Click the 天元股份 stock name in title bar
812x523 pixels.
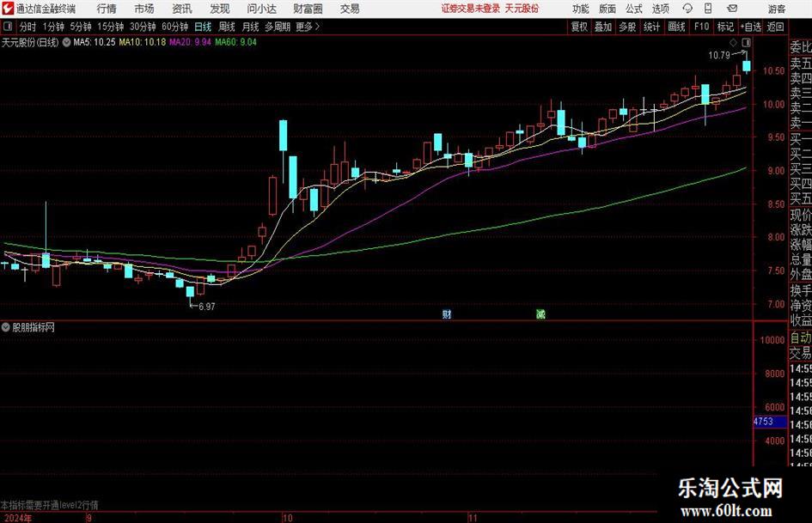coord(522,9)
